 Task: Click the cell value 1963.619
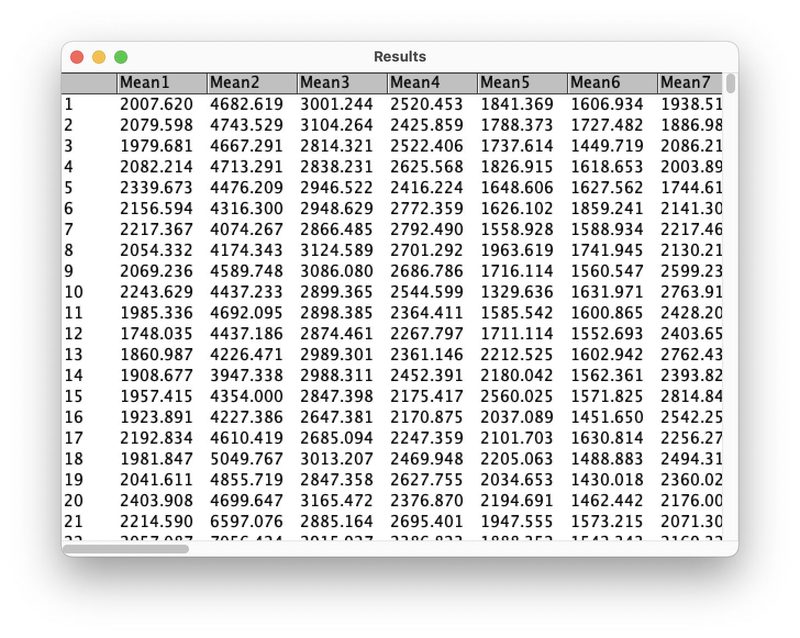[x=517, y=251]
